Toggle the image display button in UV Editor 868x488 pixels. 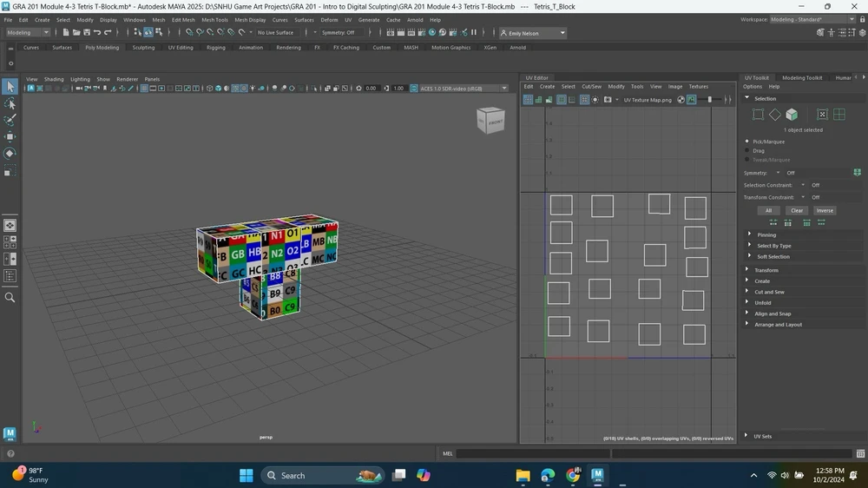(692, 100)
